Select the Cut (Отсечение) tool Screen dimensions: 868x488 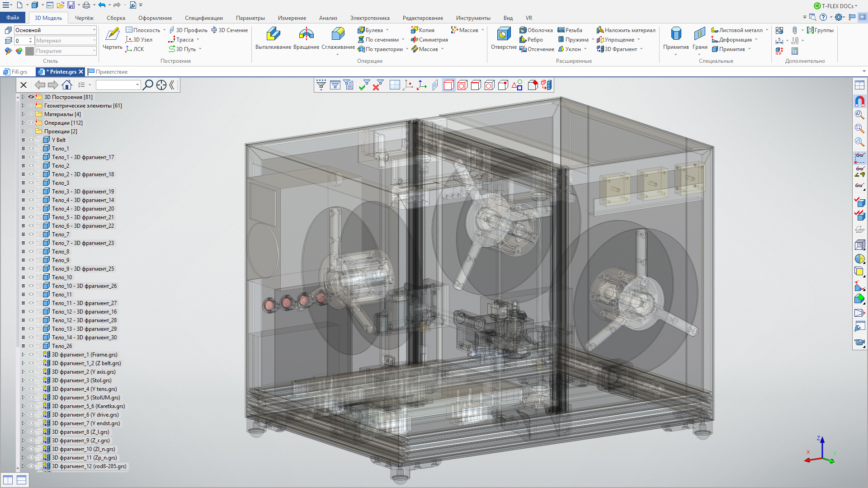[537, 49]
